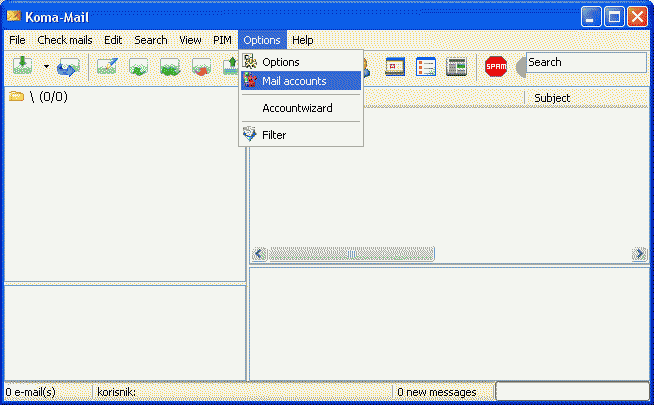Click the layout view icon left of SPAM

point(456,67)
